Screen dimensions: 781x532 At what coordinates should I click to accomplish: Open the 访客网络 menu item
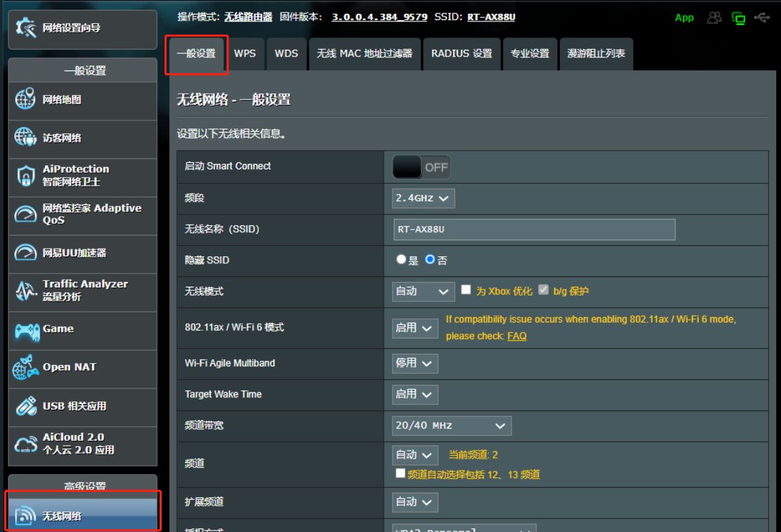pos(83,139)
